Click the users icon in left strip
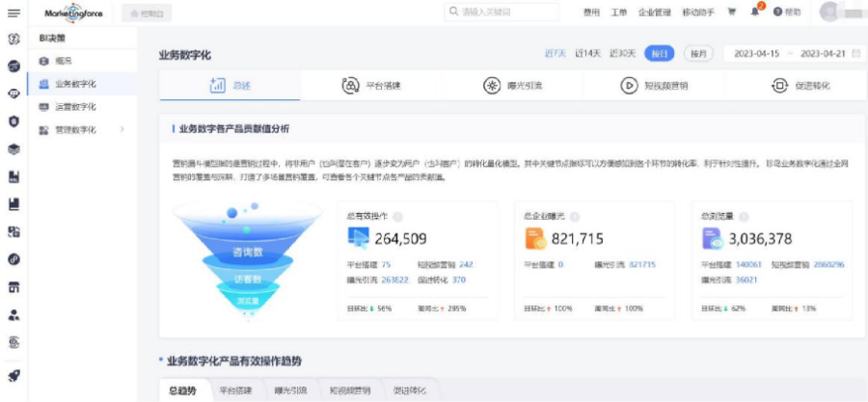 click(14, 314)
